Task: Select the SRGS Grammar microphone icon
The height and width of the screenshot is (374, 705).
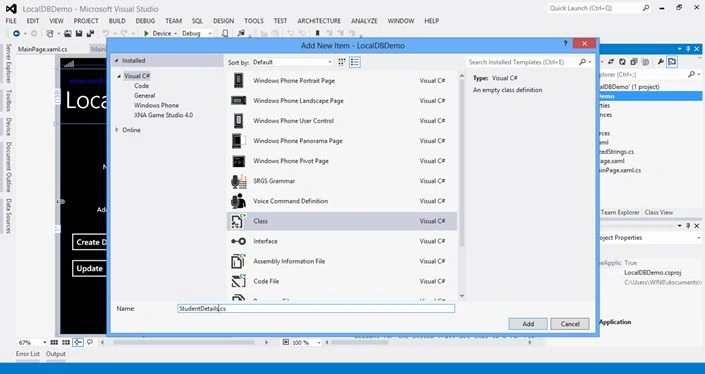Action: click(238, 181)
